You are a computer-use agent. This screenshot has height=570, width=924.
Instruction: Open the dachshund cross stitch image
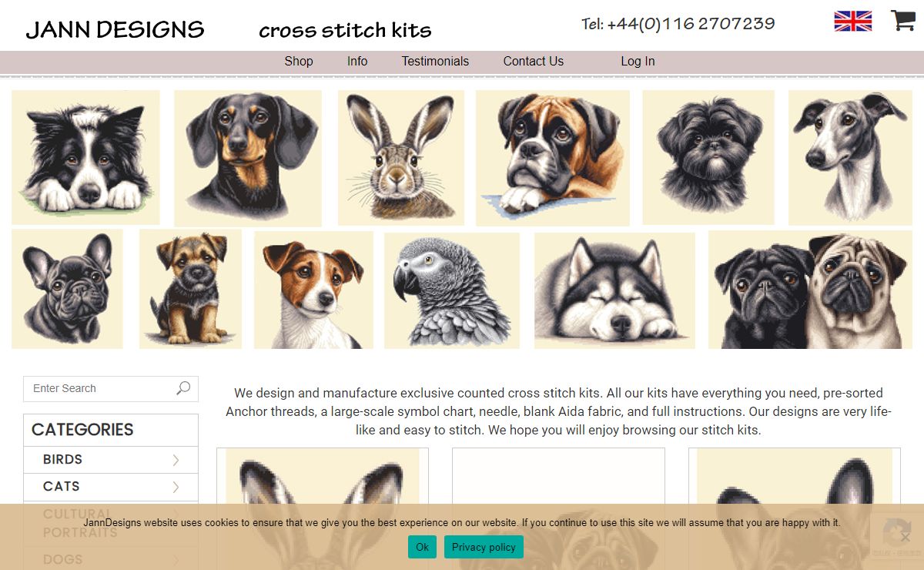click(x=248, y=158)
